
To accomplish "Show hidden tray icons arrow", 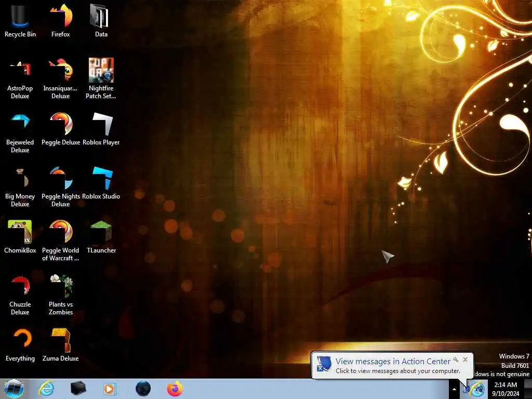I will tap(454, 389).
